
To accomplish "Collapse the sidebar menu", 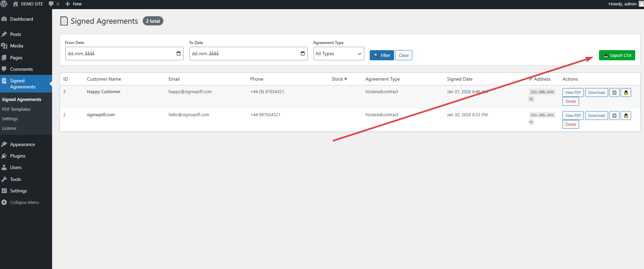I will point(24,202).
